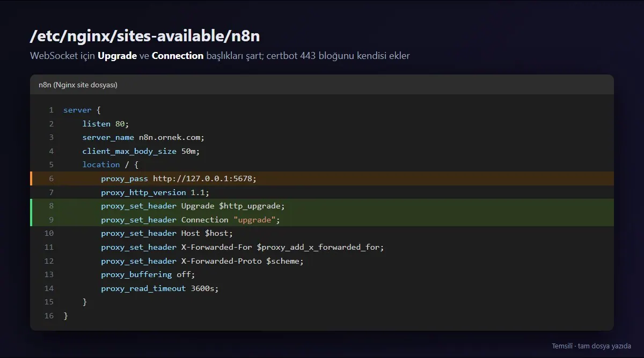Image resolution: width=644 pixels, height=358 pixels.
Task: Click the server_name n8n.ornek.com; line
Action: tap(322, 137)
